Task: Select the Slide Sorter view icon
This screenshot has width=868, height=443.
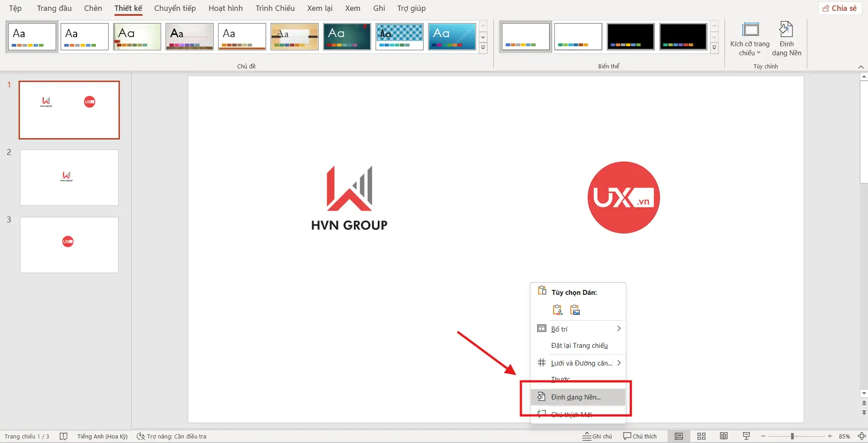Action: 701,436
